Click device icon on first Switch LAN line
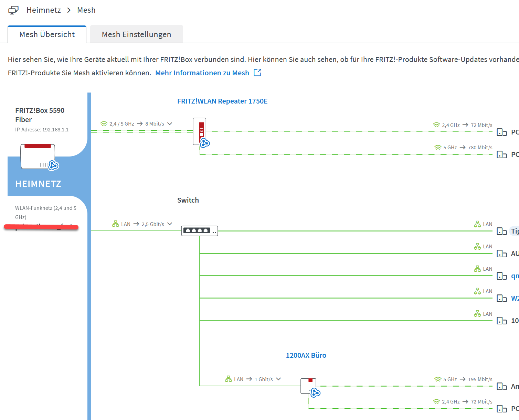This screenshot has width=519, height=420. [502, 231]
